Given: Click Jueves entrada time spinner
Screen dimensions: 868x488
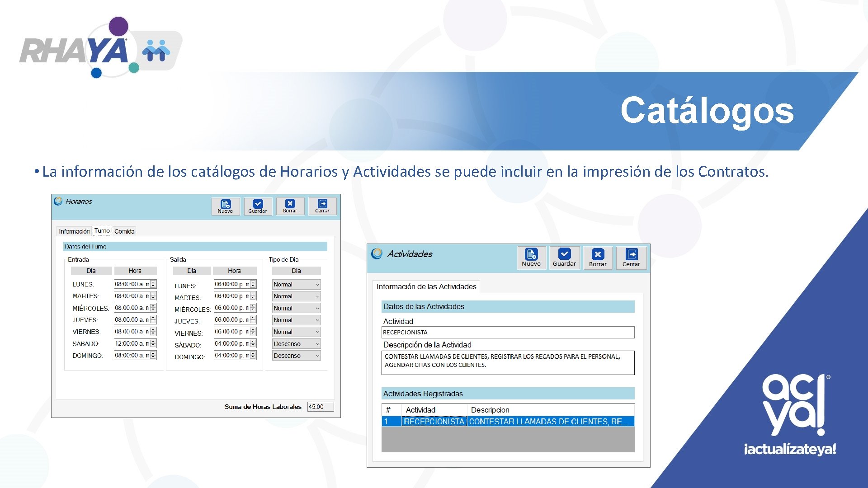Looking at the screenshot, I should (x=153, y=319).
